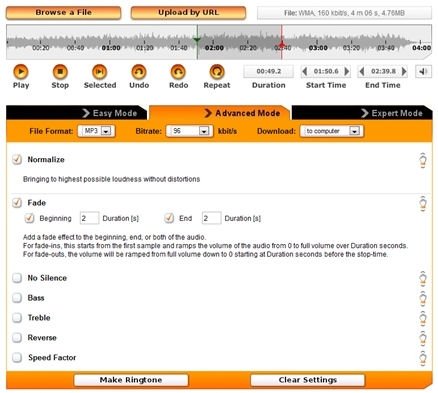Stop audio playback
This screenshot has width=438, height=393.
60,72
